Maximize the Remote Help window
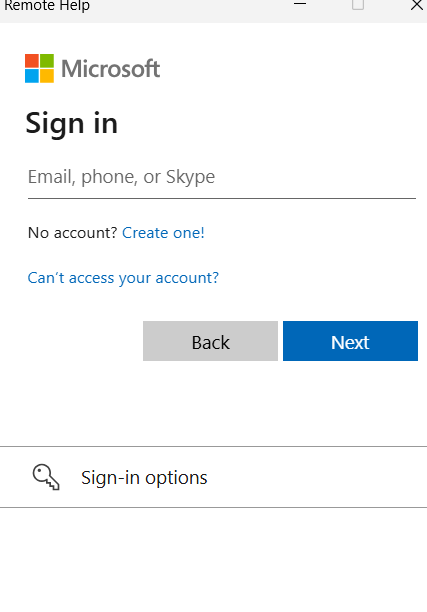 pos(358,4)
